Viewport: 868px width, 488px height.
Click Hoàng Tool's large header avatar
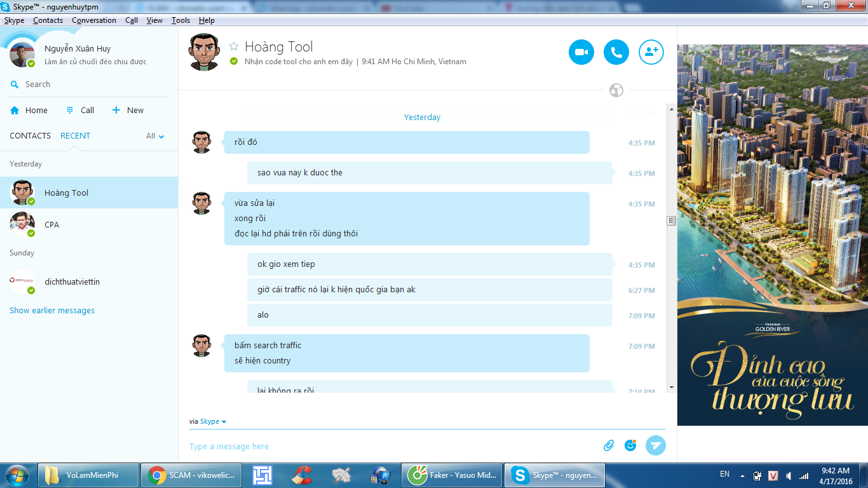pyautogui.click(x=205, y=52)
